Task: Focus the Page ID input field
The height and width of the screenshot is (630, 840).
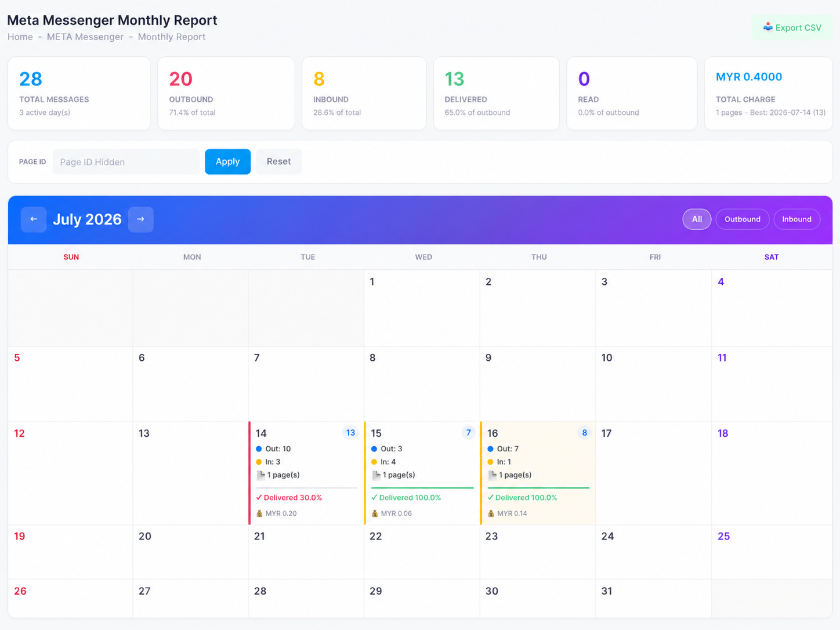Action: [x=126, y=162]
